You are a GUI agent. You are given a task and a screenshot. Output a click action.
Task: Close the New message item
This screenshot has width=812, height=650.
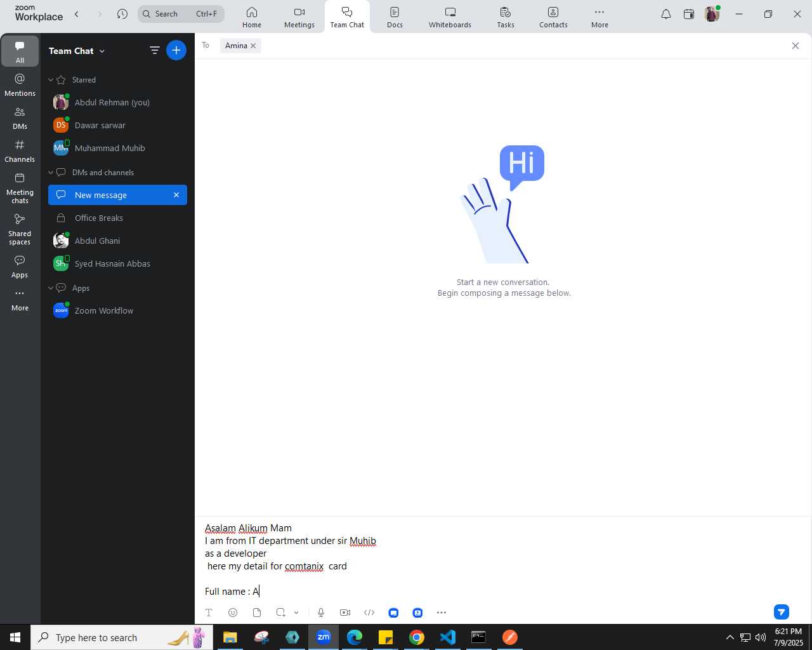click(176, 195)
